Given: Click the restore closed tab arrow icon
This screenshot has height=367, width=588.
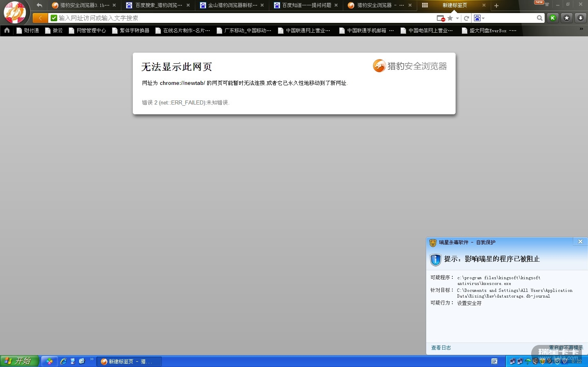Looking at the screenshot, I should (x=39, y=5).
